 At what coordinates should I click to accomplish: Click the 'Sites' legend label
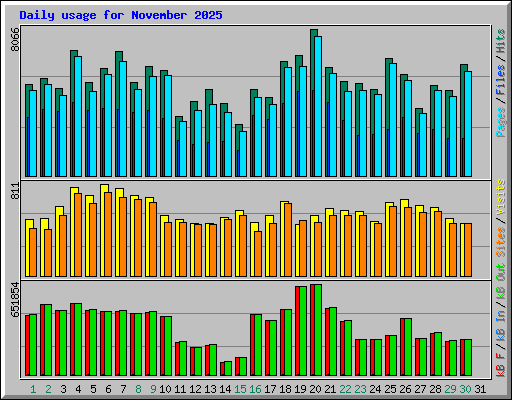pyautogui.click(x=501, y=242)
